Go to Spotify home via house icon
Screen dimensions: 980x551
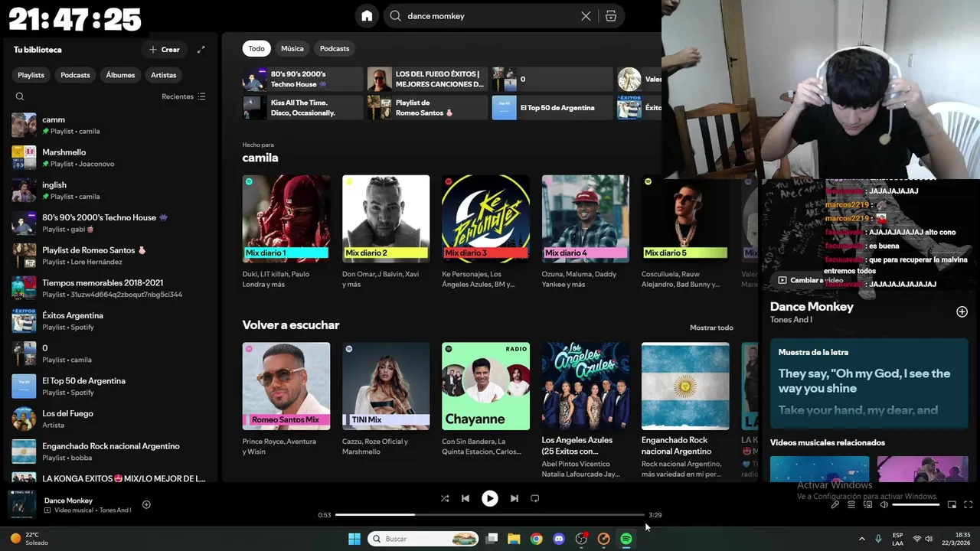367,16
